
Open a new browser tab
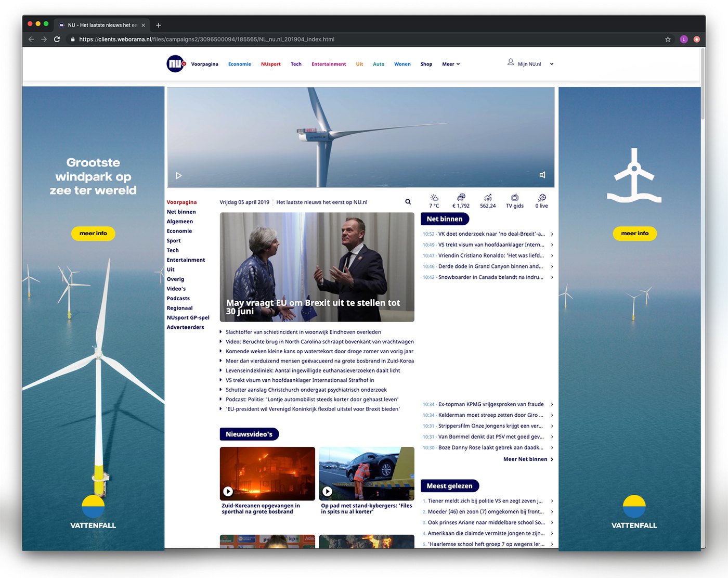point(159,25)
